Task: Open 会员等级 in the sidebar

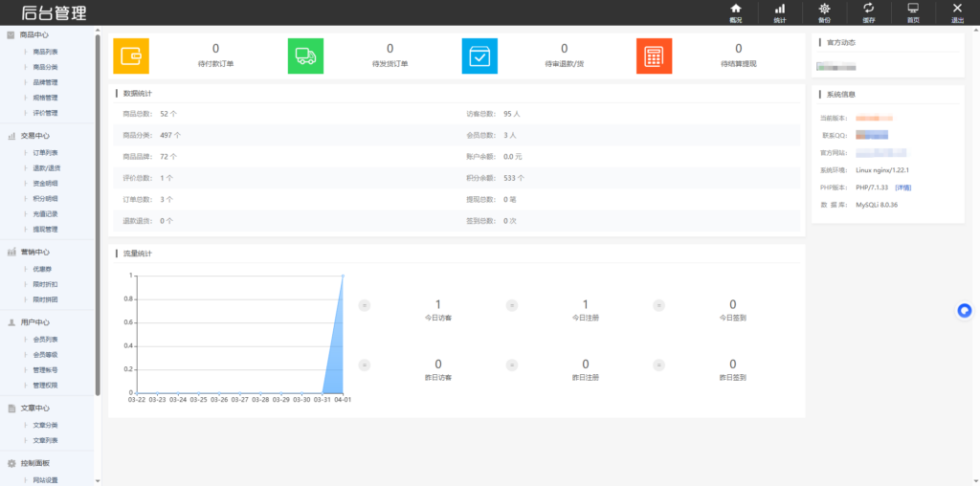Action: coord(45,354)
